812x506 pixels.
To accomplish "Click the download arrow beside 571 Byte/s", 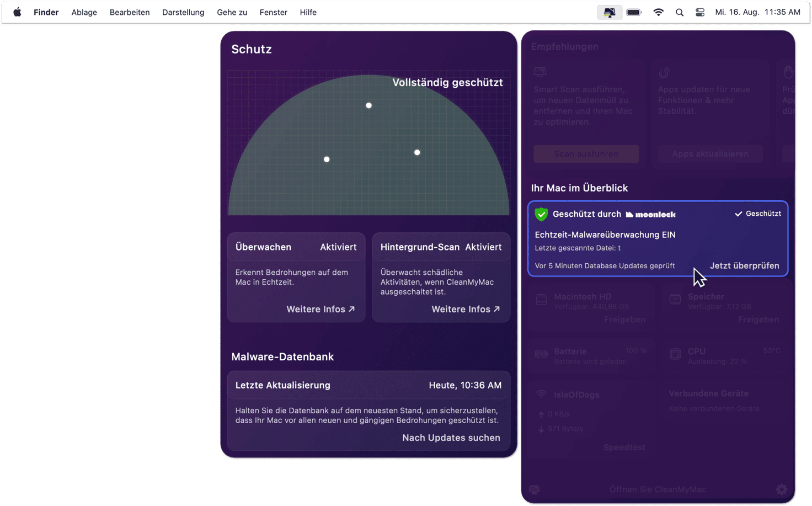I will click(541, 429).
